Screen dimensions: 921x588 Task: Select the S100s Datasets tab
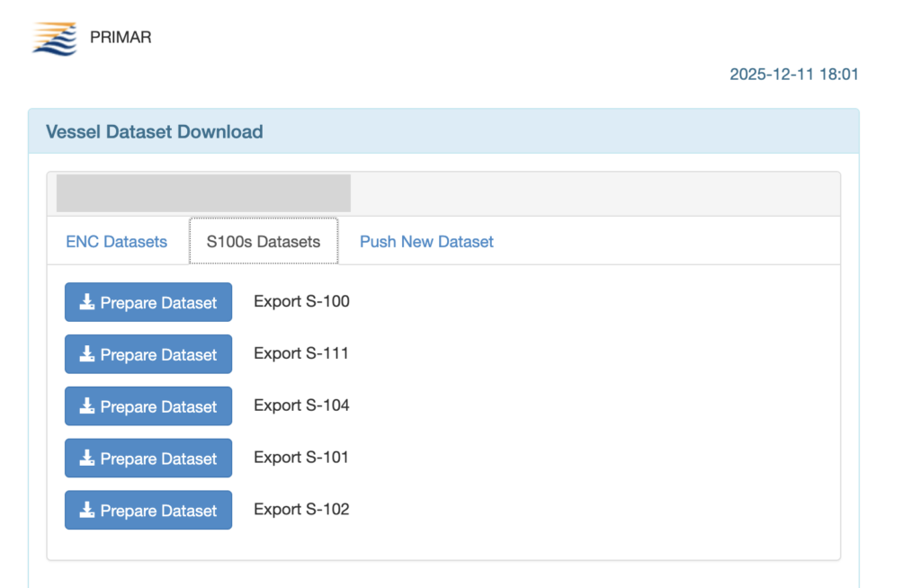[x=264, y=242]
